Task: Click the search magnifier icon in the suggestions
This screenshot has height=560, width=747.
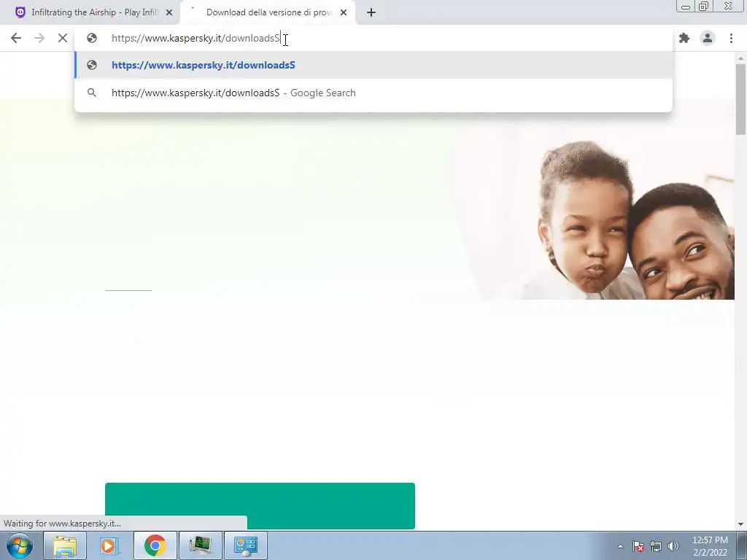Action: pos(92,93)
